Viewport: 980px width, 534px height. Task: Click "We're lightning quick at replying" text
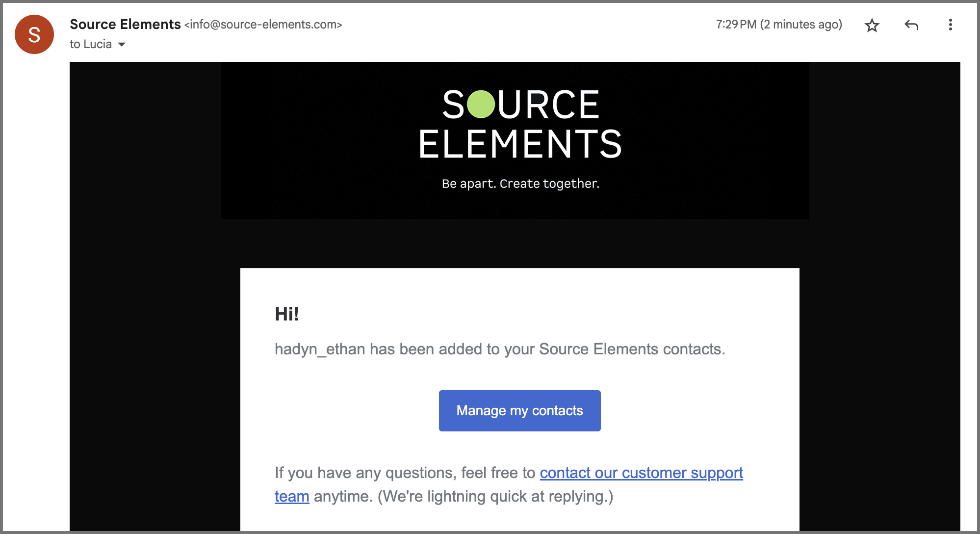point(495,497)
